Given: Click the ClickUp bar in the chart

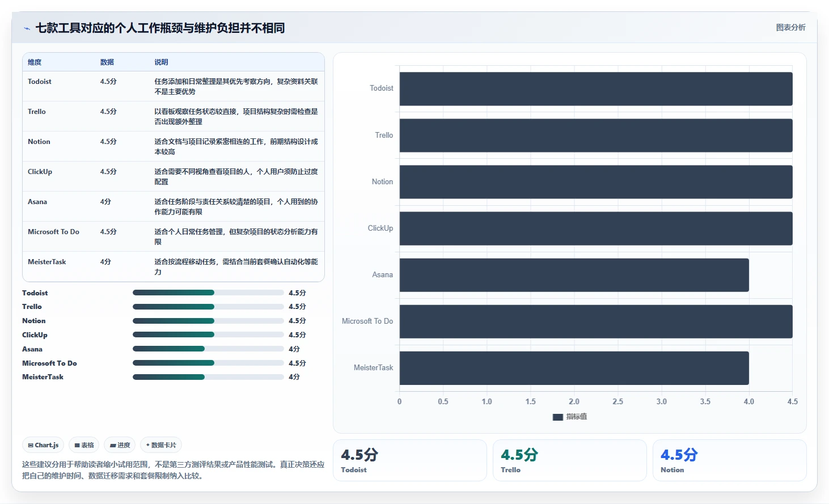Looking at the screenshot, I should pyautogui.click(x=596, y=228).
